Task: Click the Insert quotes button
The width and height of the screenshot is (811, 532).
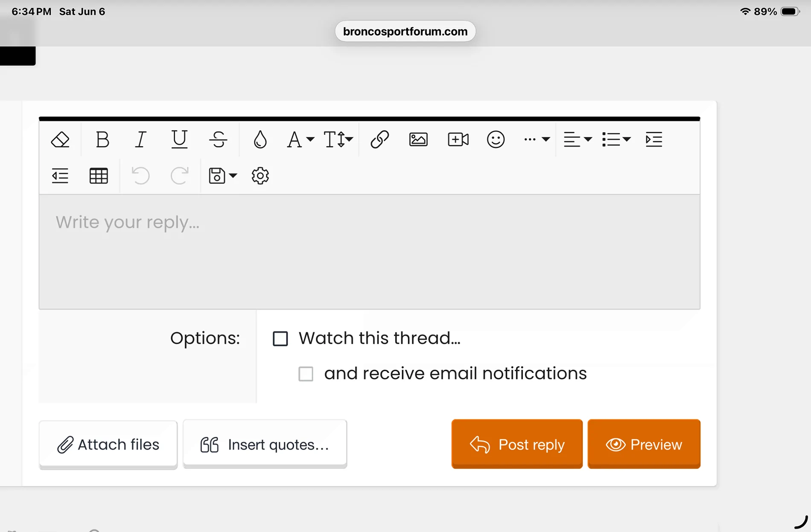Action: click(265, 445)
